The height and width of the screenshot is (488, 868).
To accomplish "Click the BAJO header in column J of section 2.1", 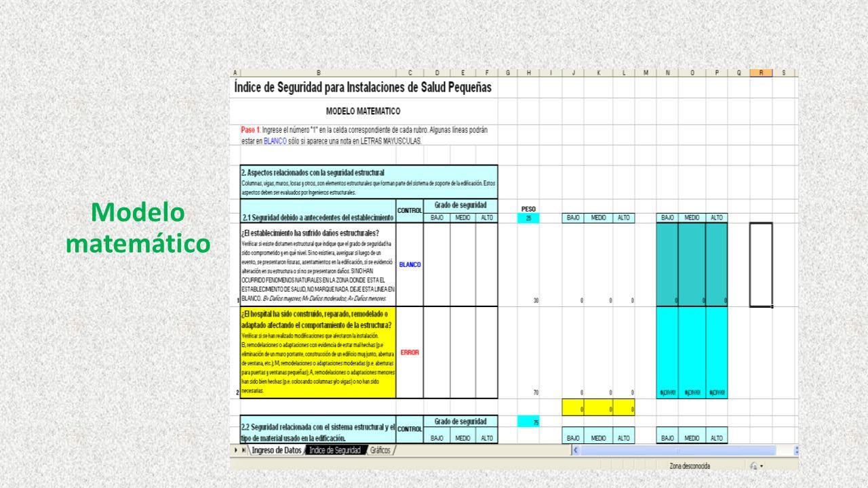I will [x=574, y=218].
